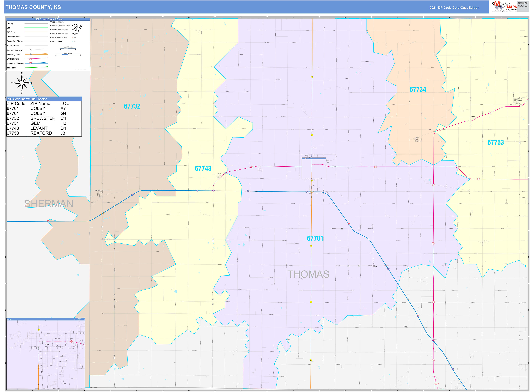
Task: Select the Interstate Highways shield symbol in legend
Action: tap(31, 63)
